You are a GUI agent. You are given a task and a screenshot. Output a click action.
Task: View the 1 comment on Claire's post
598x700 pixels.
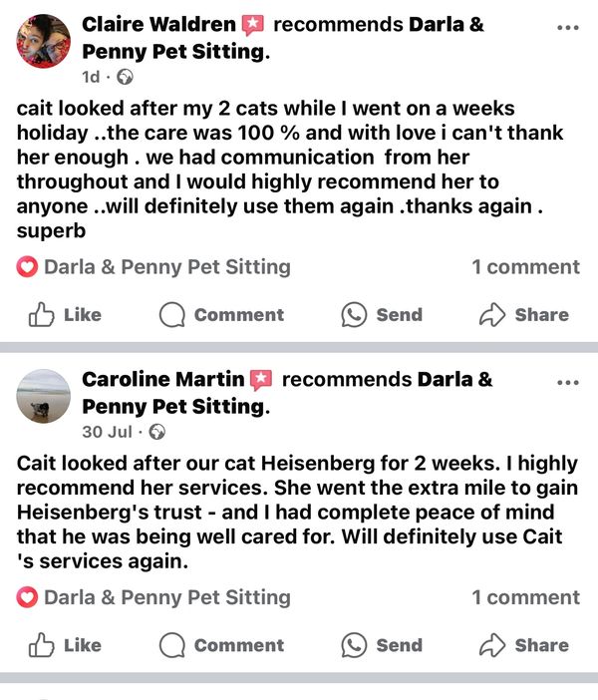[525, 267]
